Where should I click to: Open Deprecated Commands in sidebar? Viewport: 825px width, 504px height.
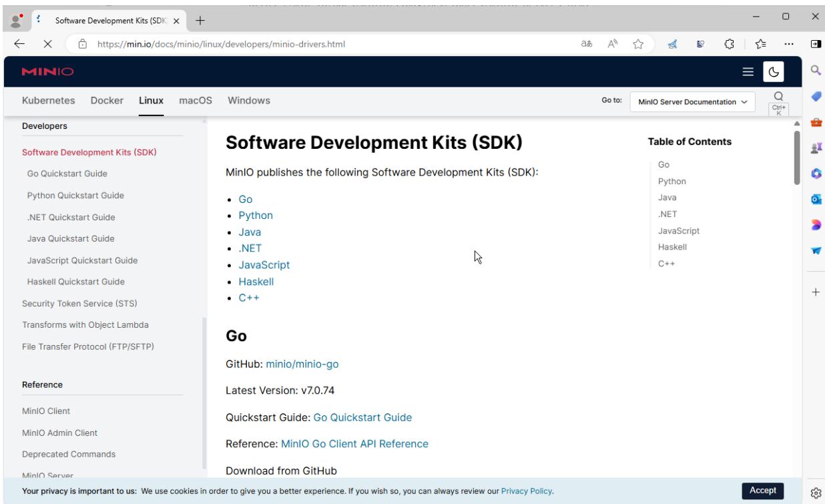[69, 455]
